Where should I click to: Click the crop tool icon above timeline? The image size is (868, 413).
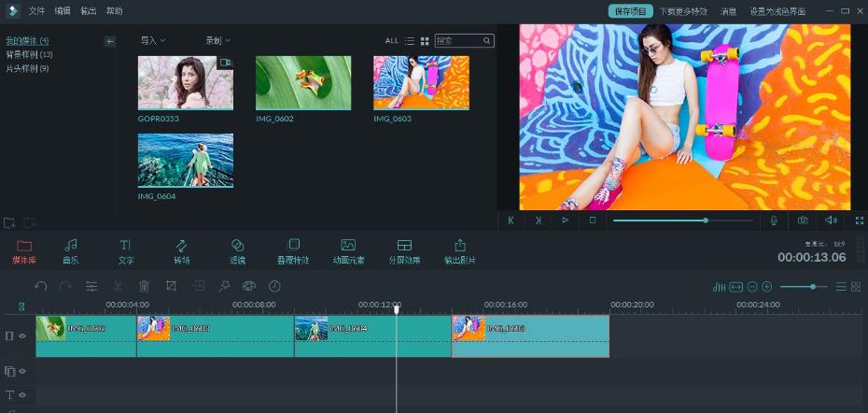[x=171, y=287]
